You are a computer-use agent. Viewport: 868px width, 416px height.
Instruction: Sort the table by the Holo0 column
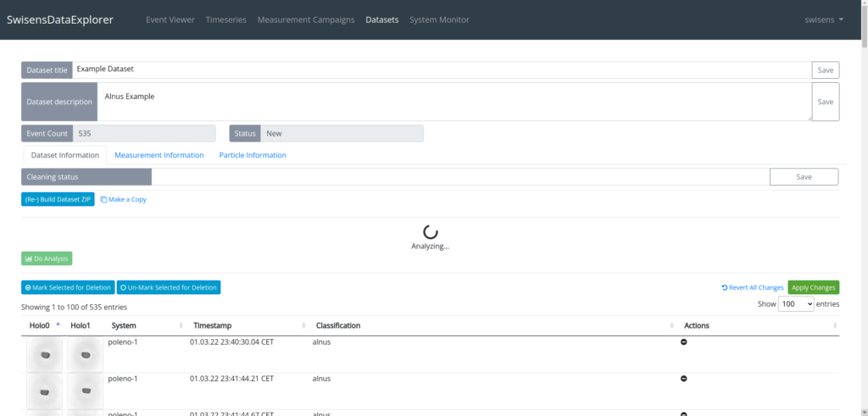41,325
